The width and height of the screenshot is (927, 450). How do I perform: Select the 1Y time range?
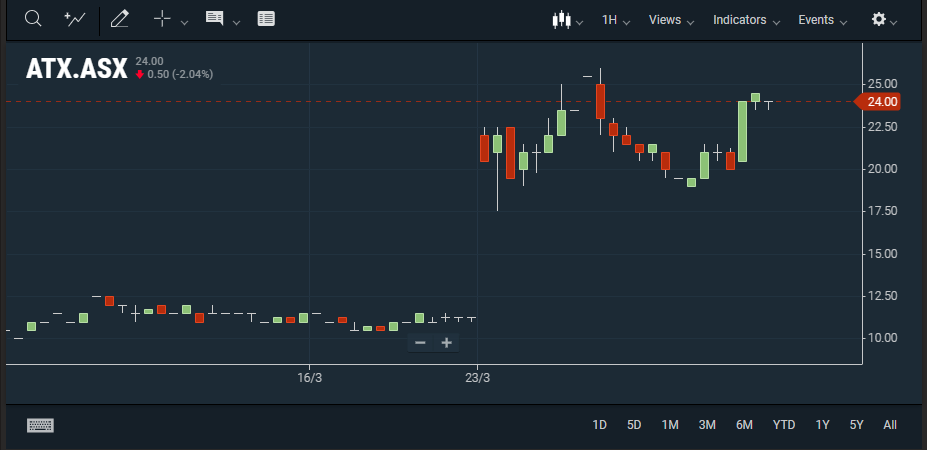click(x=822, y=425)
